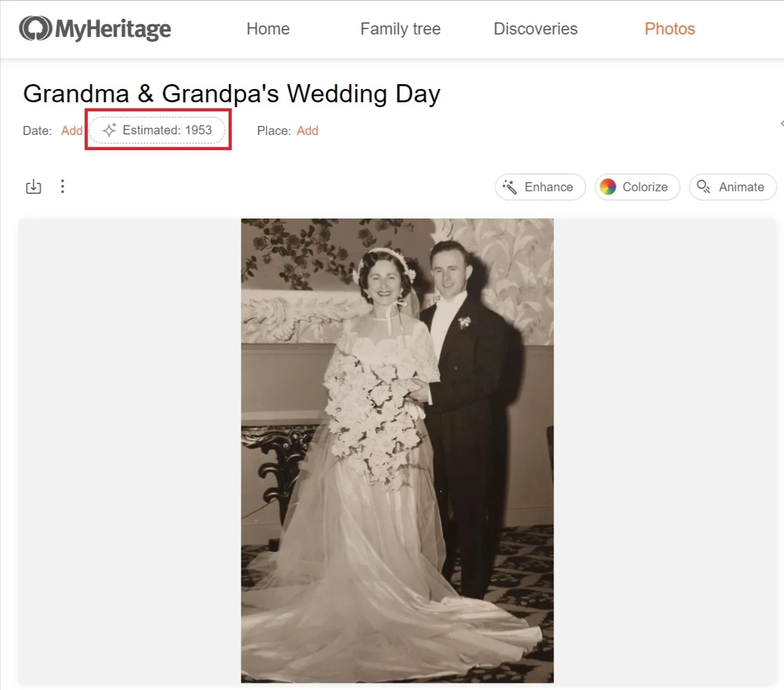The height and width of the screenshot is (690, 784).
Task: Download the photo using the download icon
Action: tap(33, 186)
